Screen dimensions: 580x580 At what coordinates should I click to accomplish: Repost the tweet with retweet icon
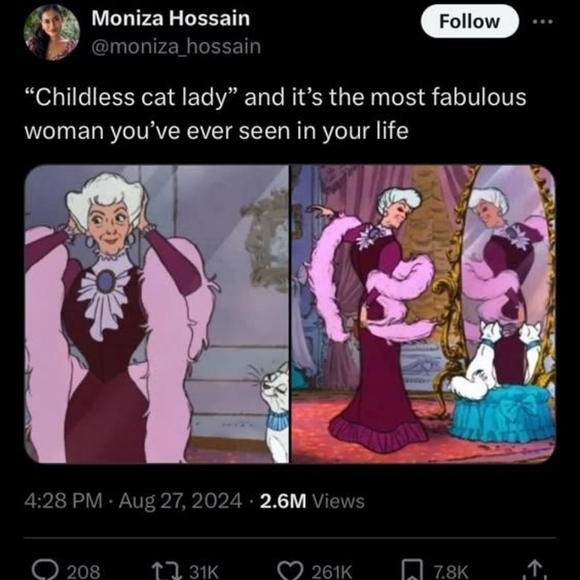[166, 570]
